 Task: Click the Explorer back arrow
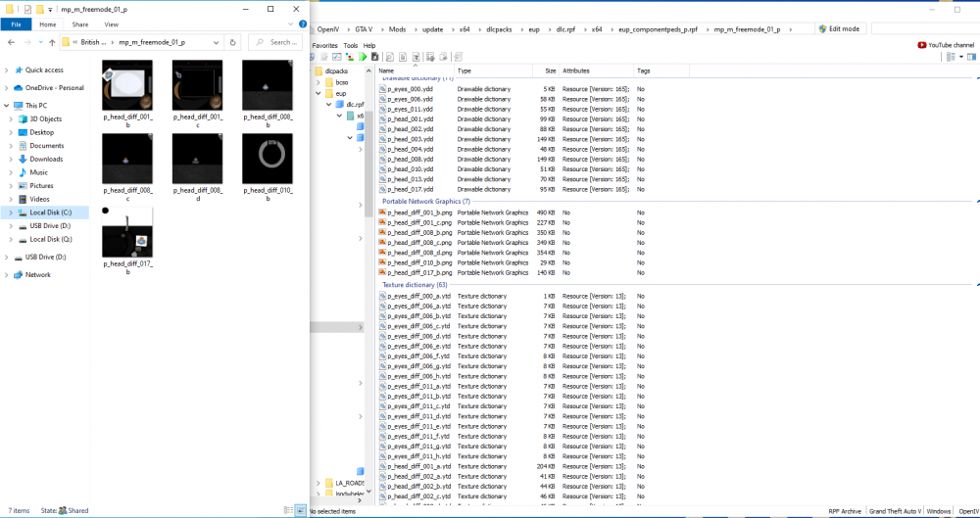click(x=11, y=42)
